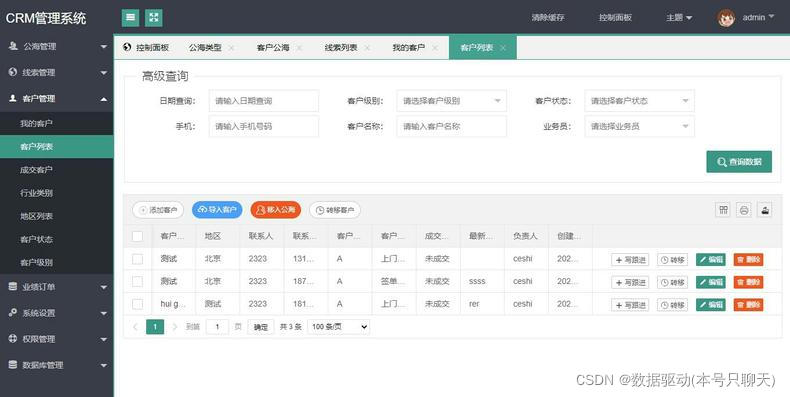Click the blue 导入客户 button

pyautogui.click(x=217, y=210)
